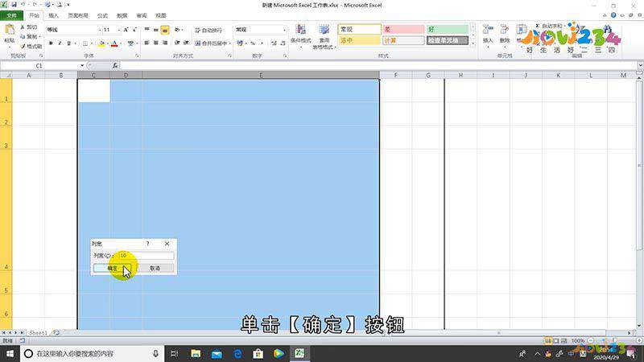The height and width of the screenshot is (362, 644).
Task: Select the 常规 cell style
Action: click(359, 30)
